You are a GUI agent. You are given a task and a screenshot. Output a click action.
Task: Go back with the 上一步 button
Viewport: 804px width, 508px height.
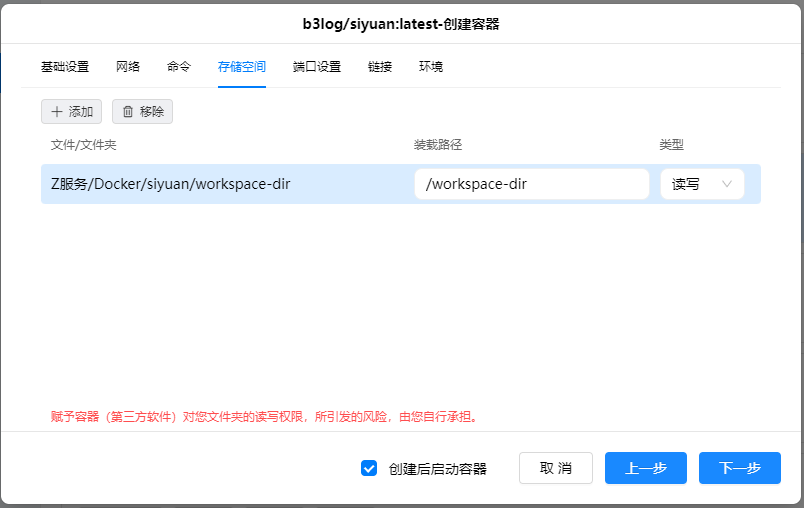click(646, 468)
